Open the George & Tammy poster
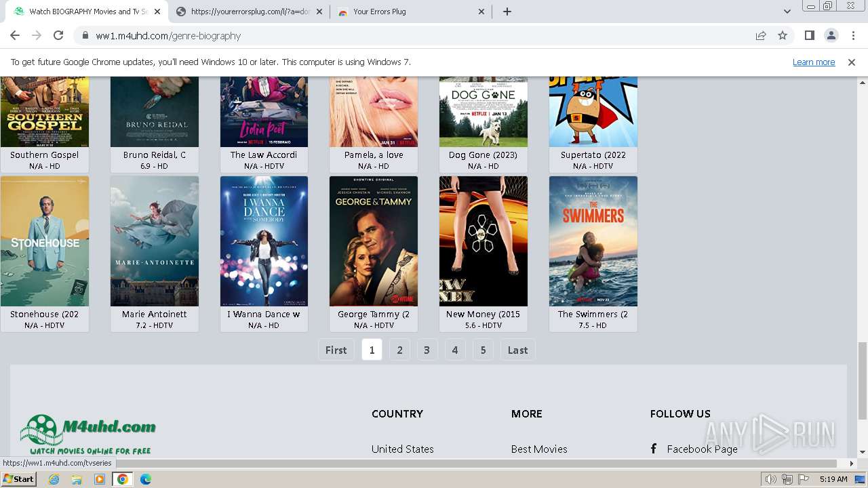Viewport: 868px width, 488px height. pos(374,241)
